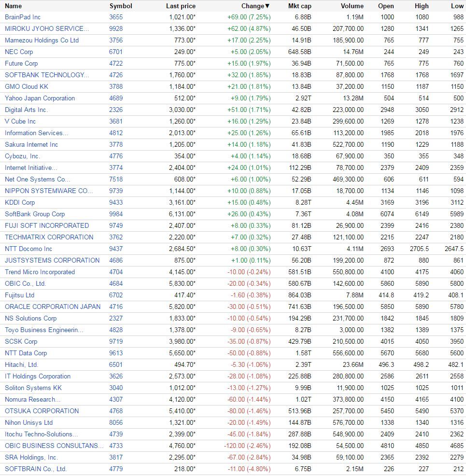Image resolution: width=466 pixels, height=476 pixels.
Task: Open the SCSK Corp link
Action: [x=21, y=341]
